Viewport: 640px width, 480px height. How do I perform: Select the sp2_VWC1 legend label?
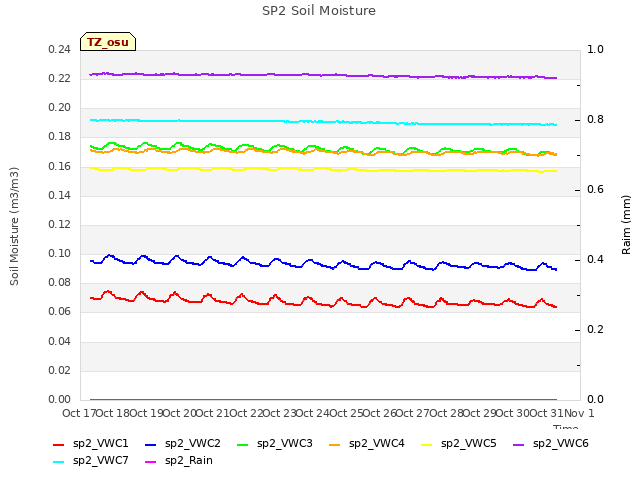100,444
